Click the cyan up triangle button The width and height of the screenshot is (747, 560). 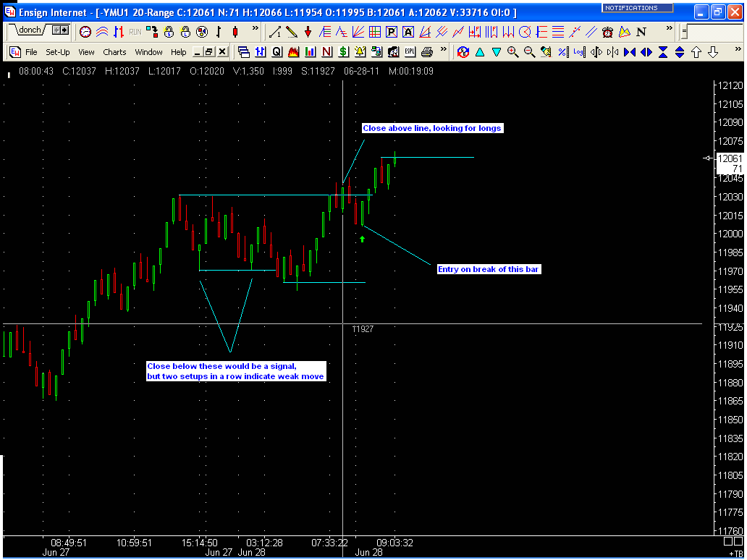tap(480, 52)
